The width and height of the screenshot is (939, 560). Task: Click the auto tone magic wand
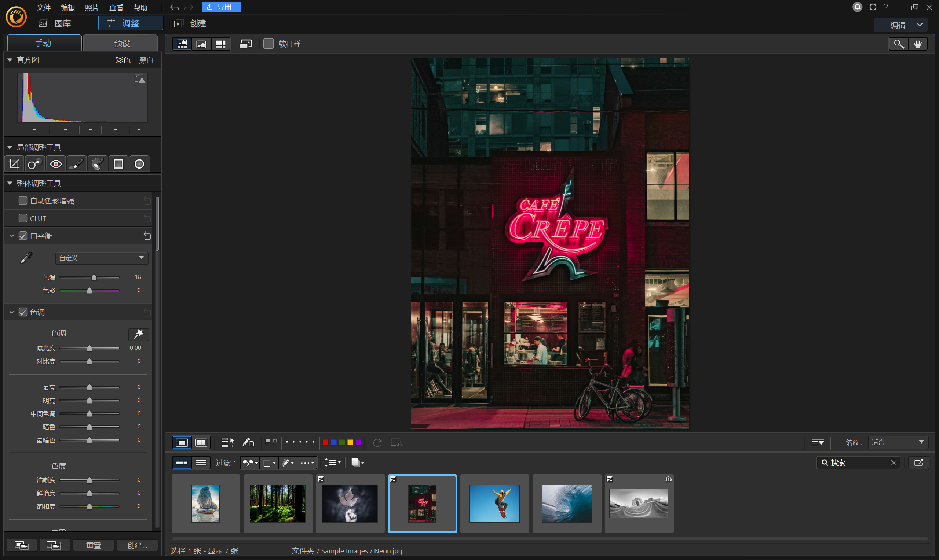(139, 334)
